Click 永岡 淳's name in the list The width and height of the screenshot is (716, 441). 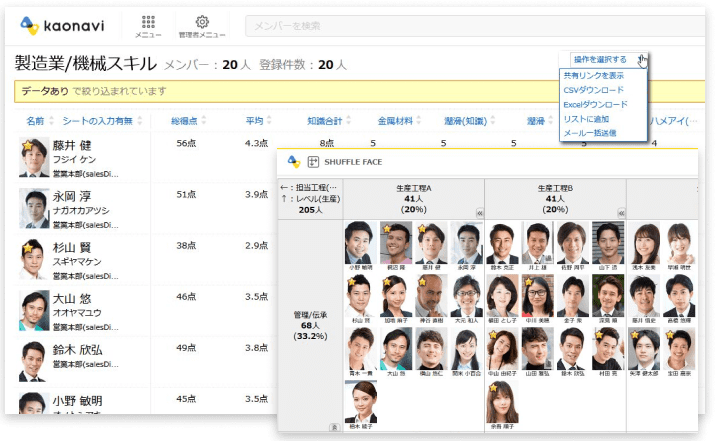click(x=73, y=198)
